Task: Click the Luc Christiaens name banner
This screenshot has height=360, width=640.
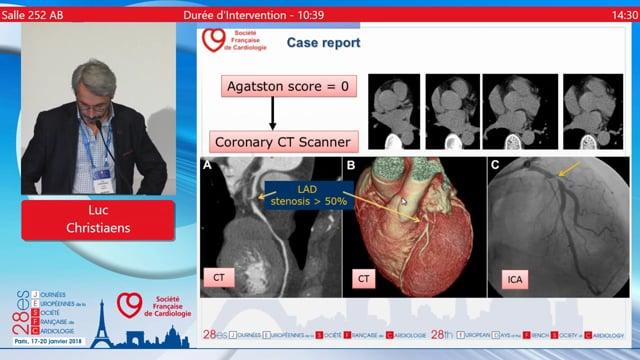Action: [x=98, y=219]
